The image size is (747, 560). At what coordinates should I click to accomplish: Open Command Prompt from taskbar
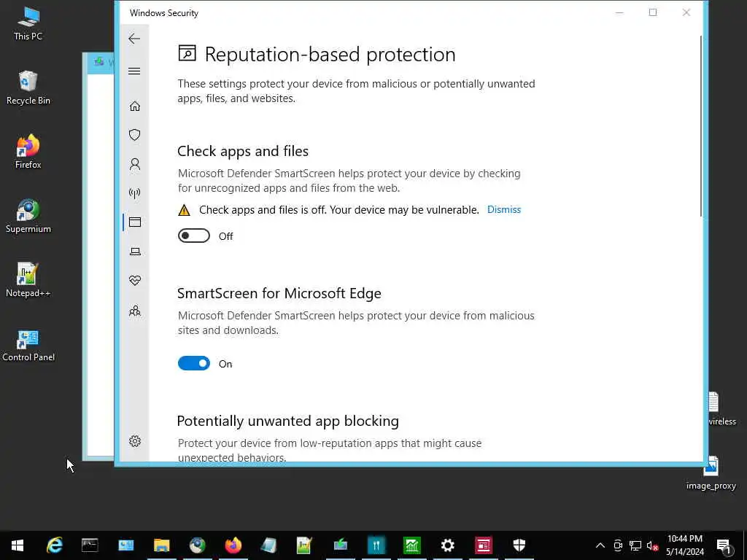[x=90, y=545]
